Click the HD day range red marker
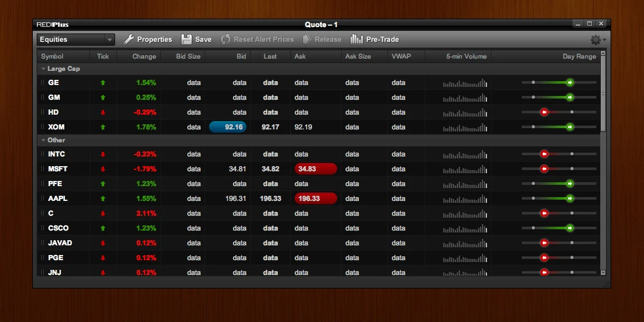The height and width of the screenshot is (322, 644). (544, 112)
